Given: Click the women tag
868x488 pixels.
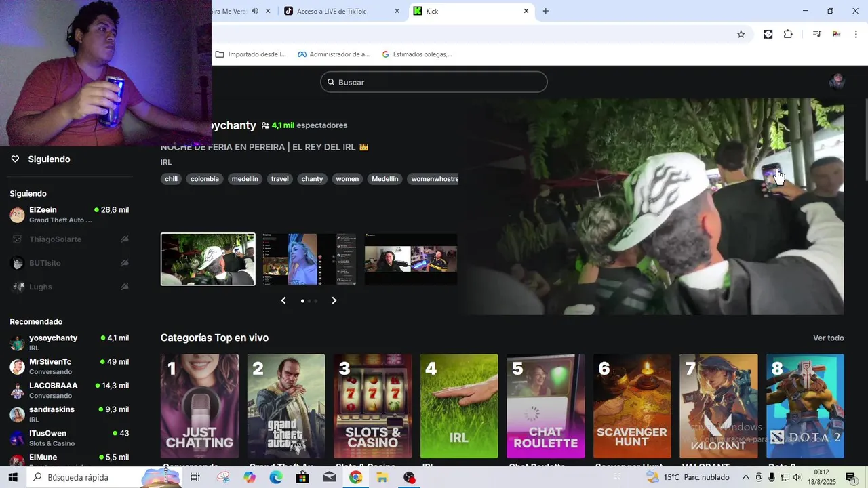Looking at the screenshot, I should coord(347,179).
